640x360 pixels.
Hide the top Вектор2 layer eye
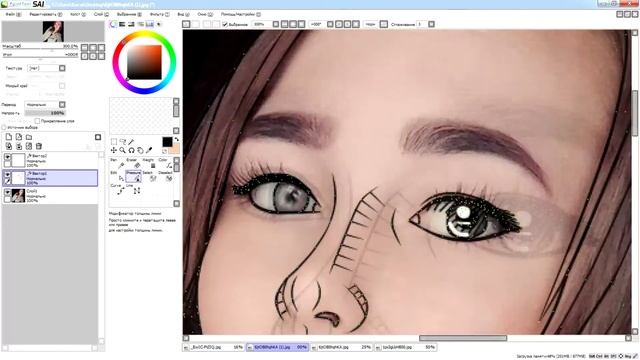[7, 157]
